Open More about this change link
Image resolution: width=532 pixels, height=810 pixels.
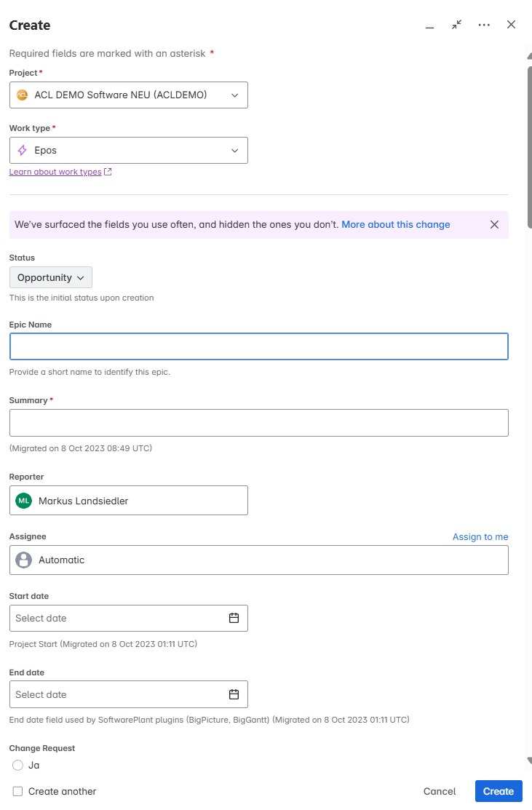tap(396, 225)
